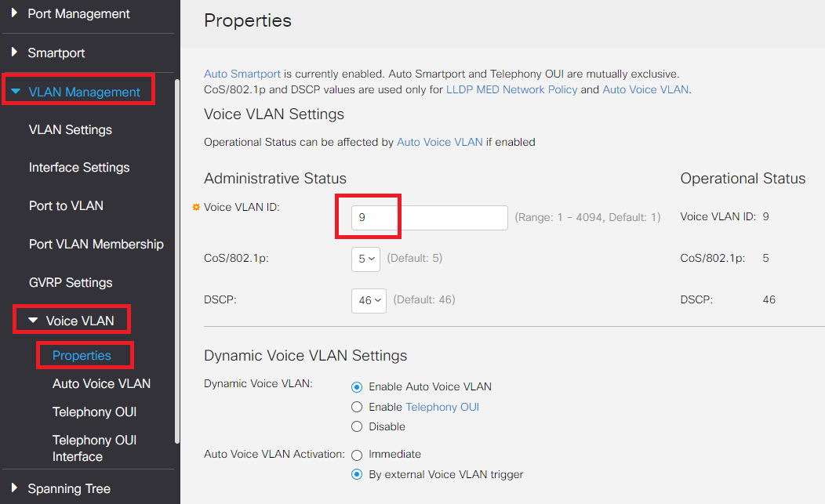Screen dimensions: 825x504
Task: Select By external Voice VLAN trigger
Action: coord(357,474)
